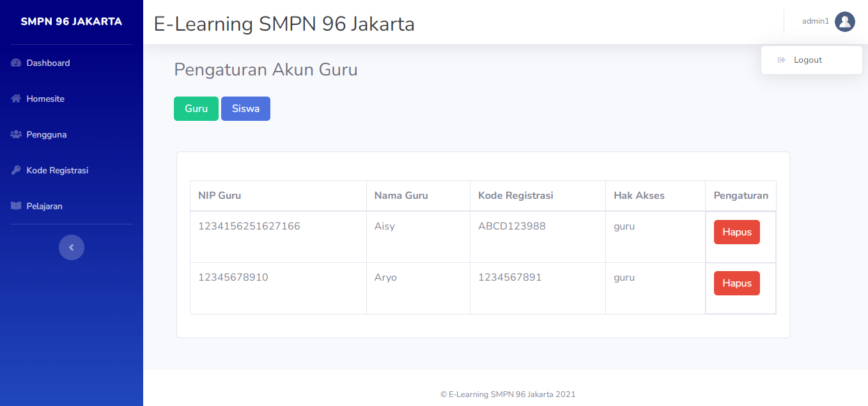
Task: Switch to the Siswa account list
Action: point(245,109)
